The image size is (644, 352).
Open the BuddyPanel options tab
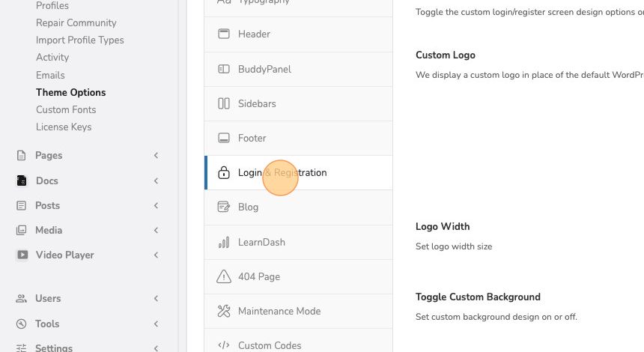pyautogui.click(x=298, y=69)
